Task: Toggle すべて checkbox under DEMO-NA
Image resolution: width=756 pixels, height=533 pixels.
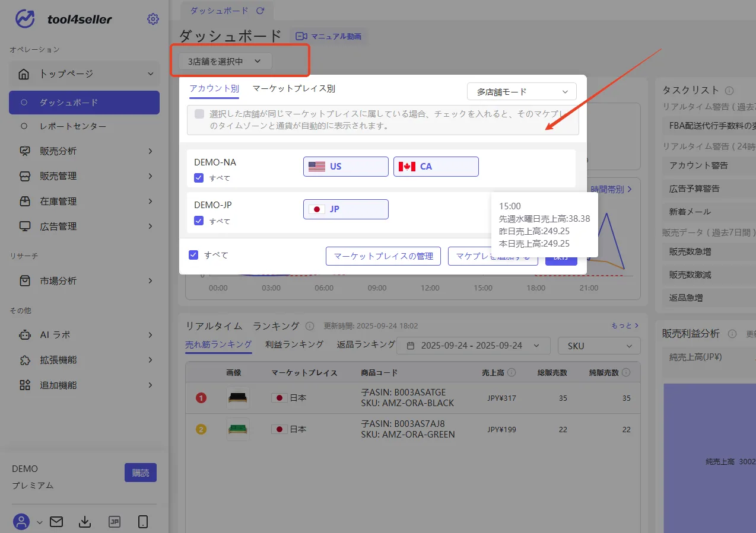Action: point(199,178)
